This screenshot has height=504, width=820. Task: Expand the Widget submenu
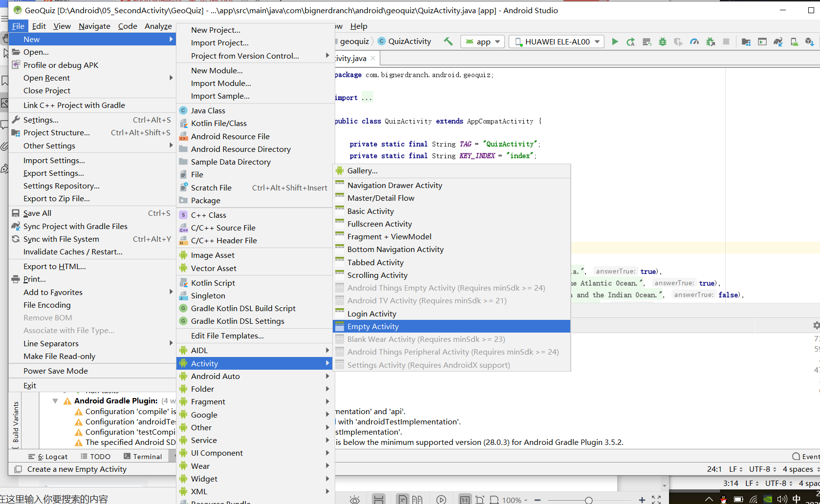pos(254,479)
